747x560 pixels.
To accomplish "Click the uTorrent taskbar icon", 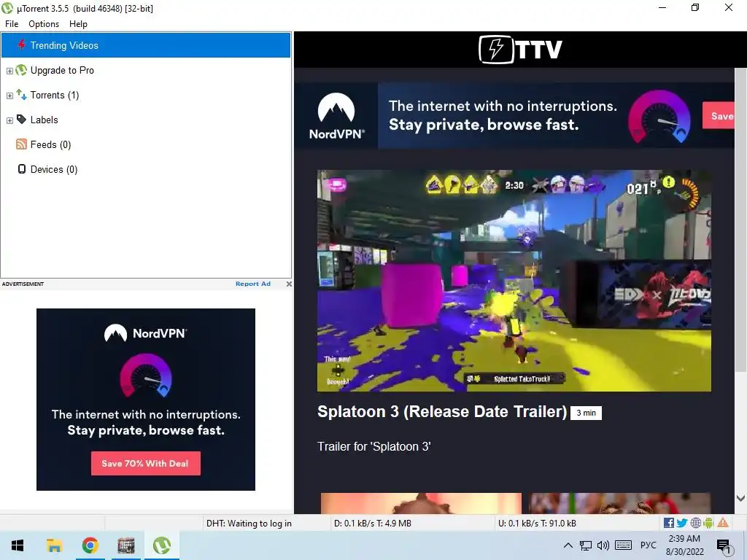I will point(162,545).
